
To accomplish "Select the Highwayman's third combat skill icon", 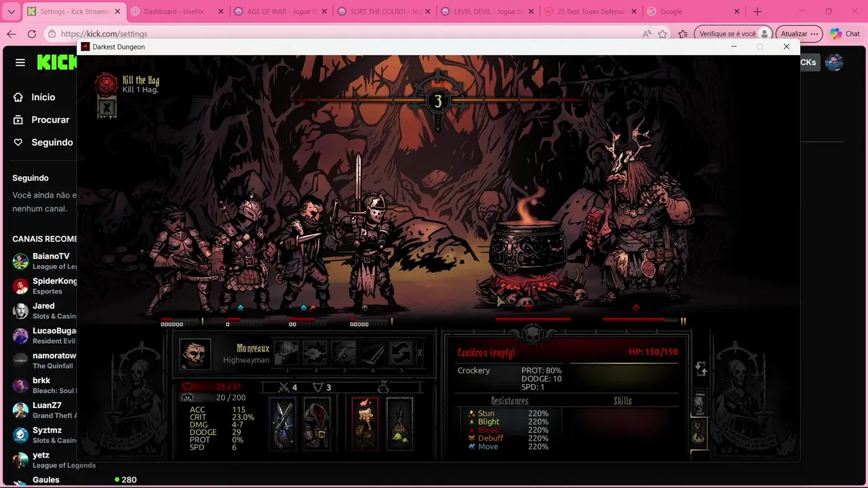I will click(x=344, y=352).
